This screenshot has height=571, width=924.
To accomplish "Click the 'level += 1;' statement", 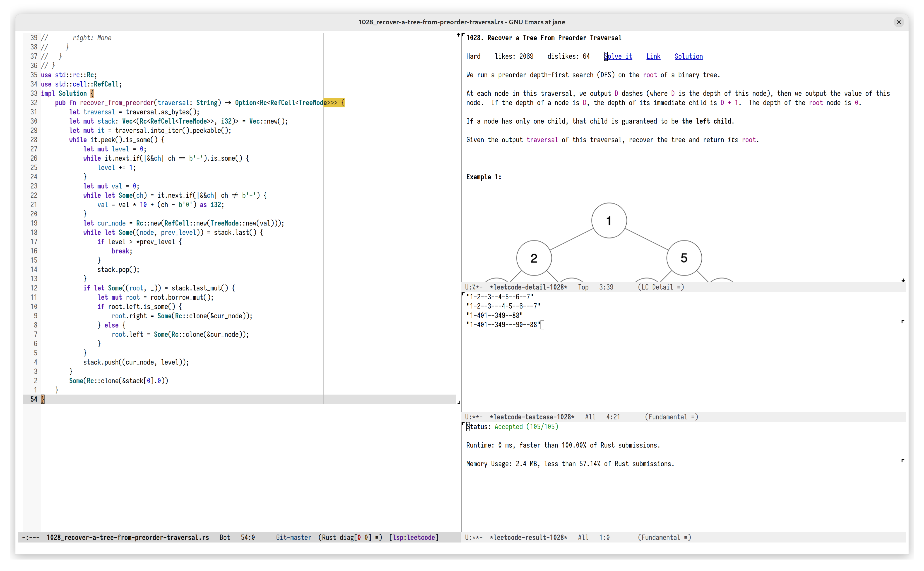I will coord(116,167).
